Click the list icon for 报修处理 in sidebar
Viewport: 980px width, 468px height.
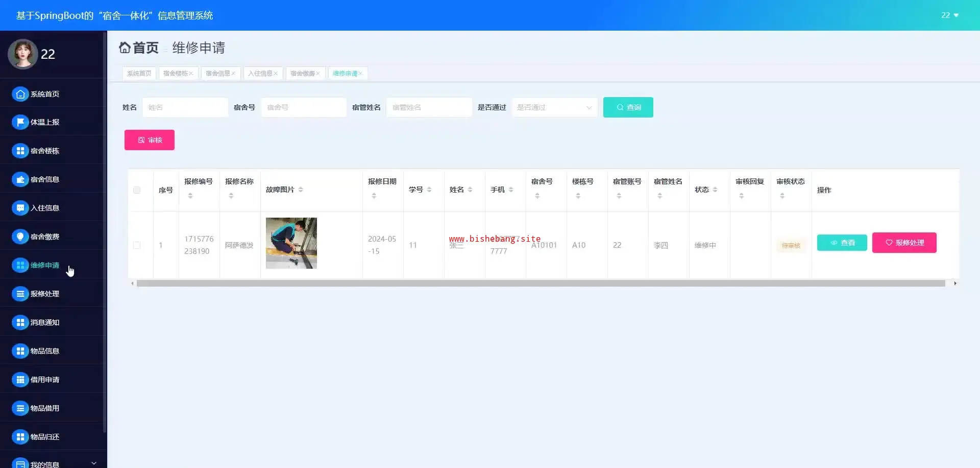20,294
